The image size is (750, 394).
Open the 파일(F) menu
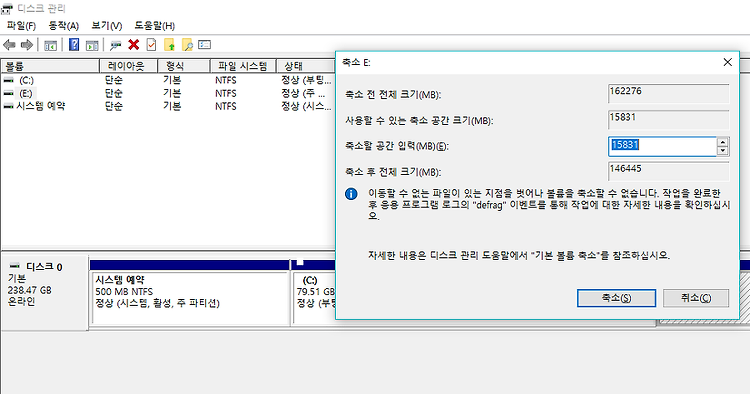click(x=21, y=26)
